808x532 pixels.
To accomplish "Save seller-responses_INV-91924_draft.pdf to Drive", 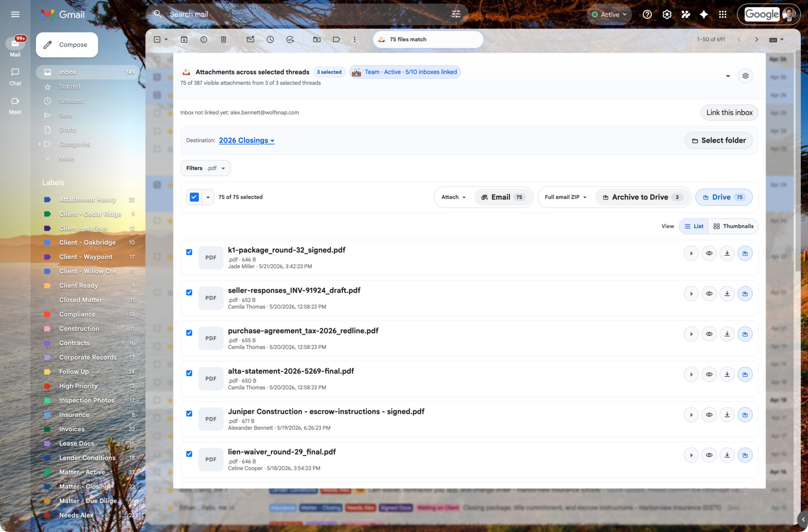I will 745,294.
